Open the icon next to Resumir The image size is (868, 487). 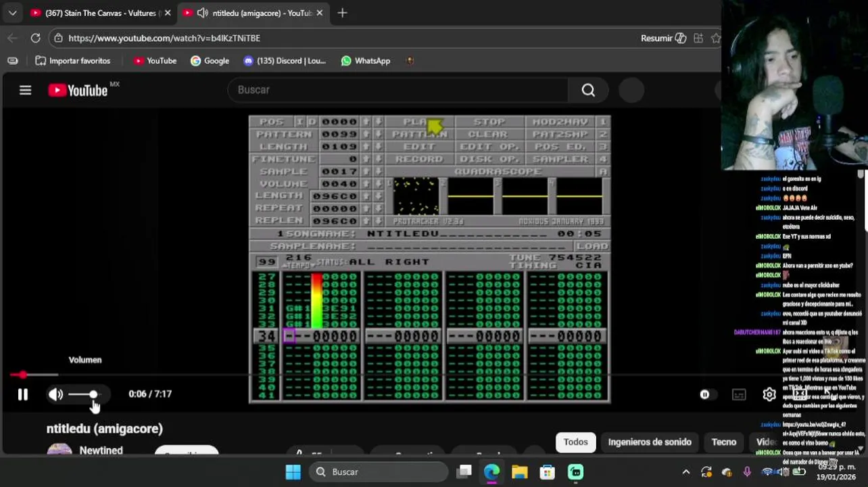coord(698,38)
